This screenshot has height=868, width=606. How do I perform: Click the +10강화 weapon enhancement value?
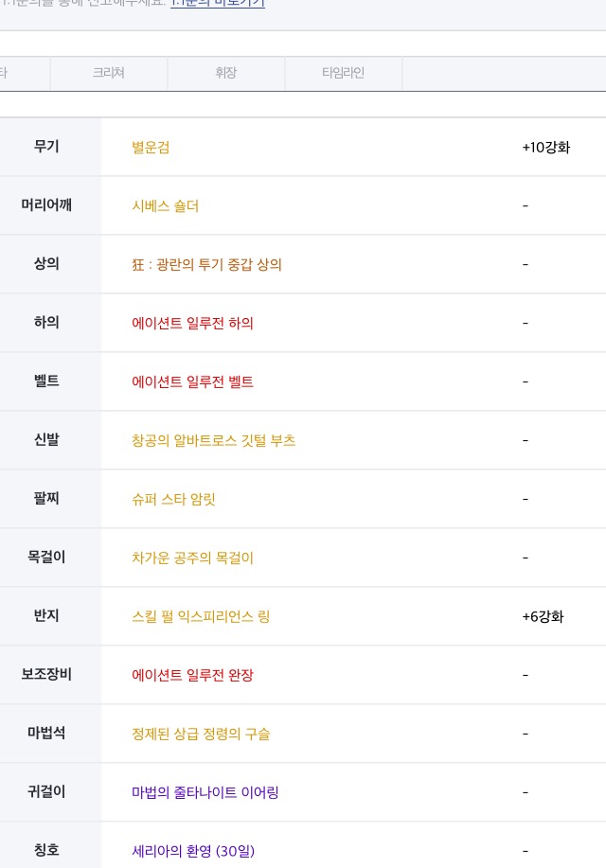[x=545, y=148]
